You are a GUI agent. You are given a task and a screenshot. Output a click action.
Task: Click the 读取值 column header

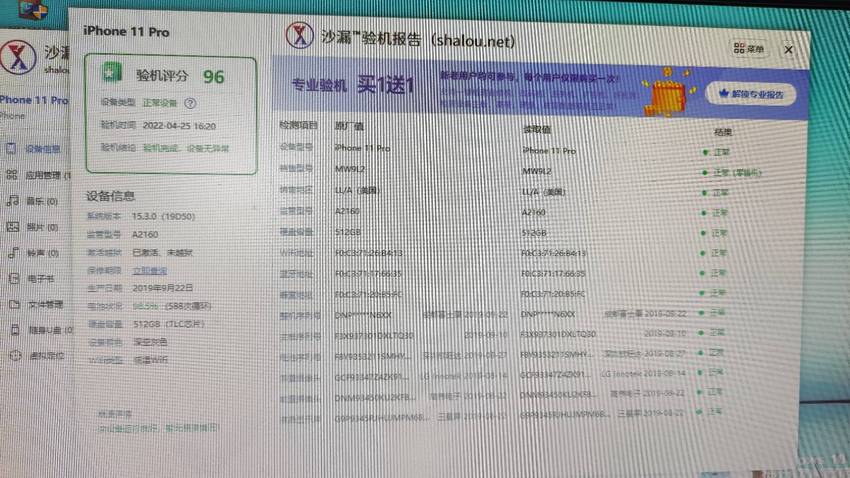coord(537,129)
